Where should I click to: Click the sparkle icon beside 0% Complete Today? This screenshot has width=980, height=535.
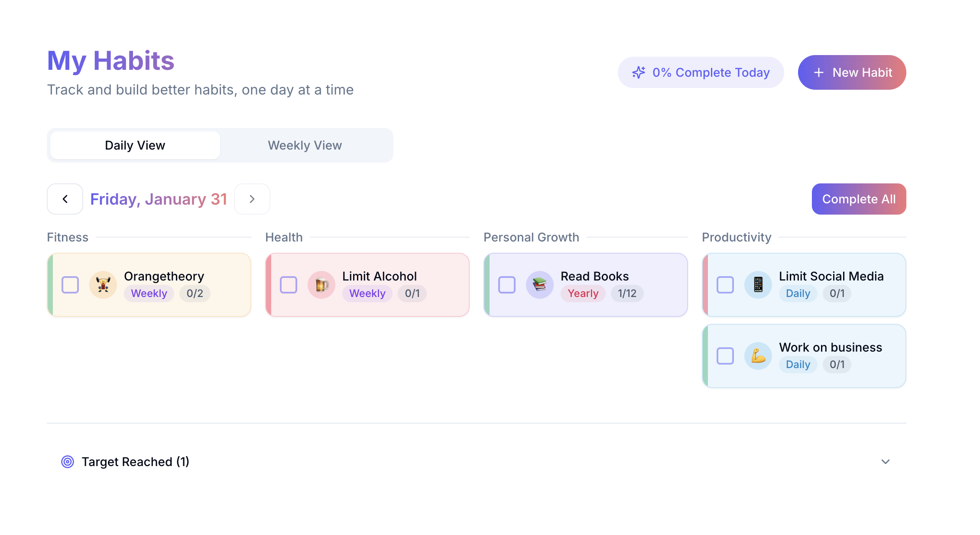(x=639, y=72)
